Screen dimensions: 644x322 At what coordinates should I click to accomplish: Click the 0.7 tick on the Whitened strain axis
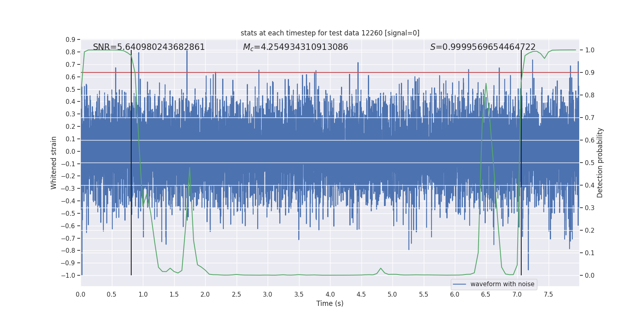(x=70, y=64)
